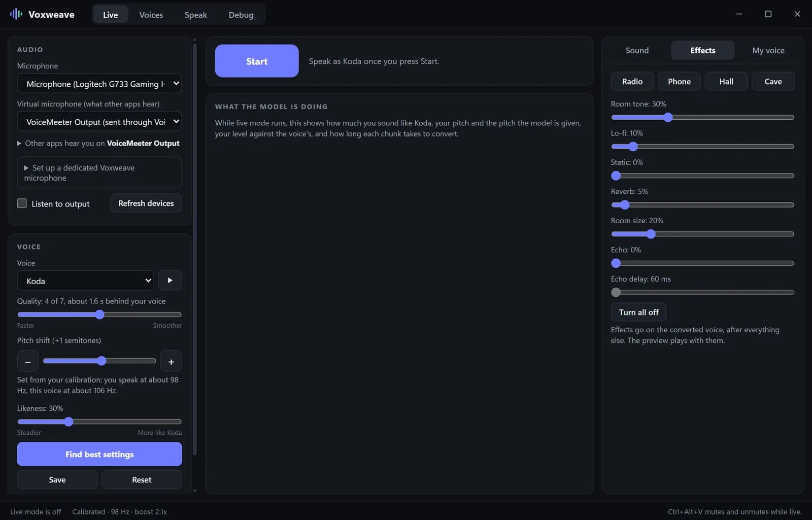The width and height of the screenshot is (812, 520).
Task: Apply the Phone effect preset
Action: 680,81
